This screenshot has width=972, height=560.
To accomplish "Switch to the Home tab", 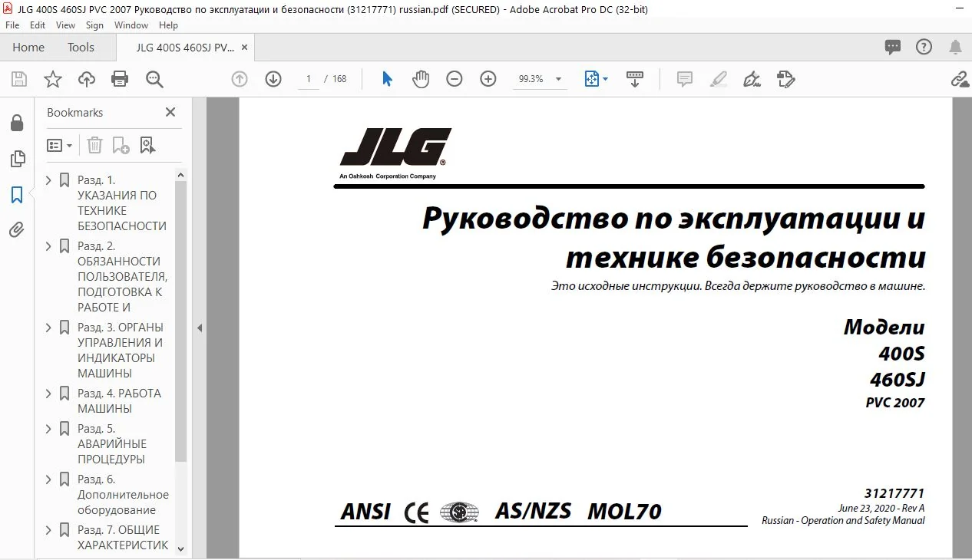I will tap(28, 48).
